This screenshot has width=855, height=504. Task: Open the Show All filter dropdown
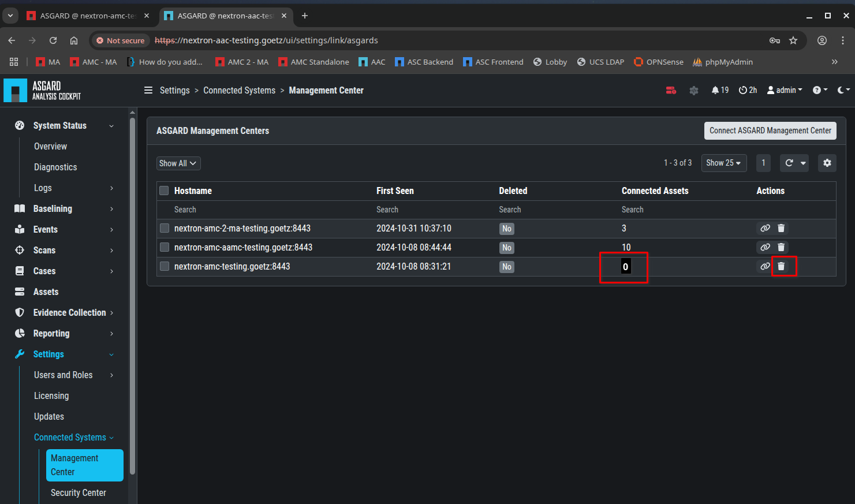pos(178,163)
